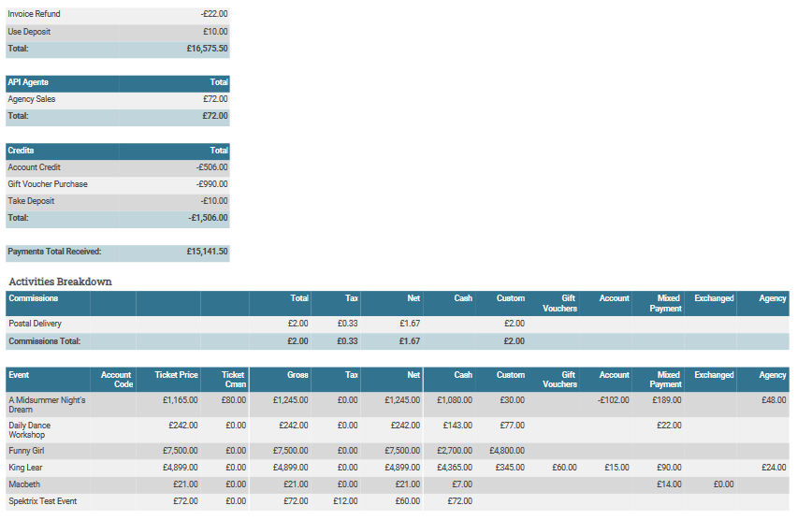Select the Daily Dance Workshop event row
Image resolution: width=812 pixels, height=520 pixels.
click(x=398, y=430)
